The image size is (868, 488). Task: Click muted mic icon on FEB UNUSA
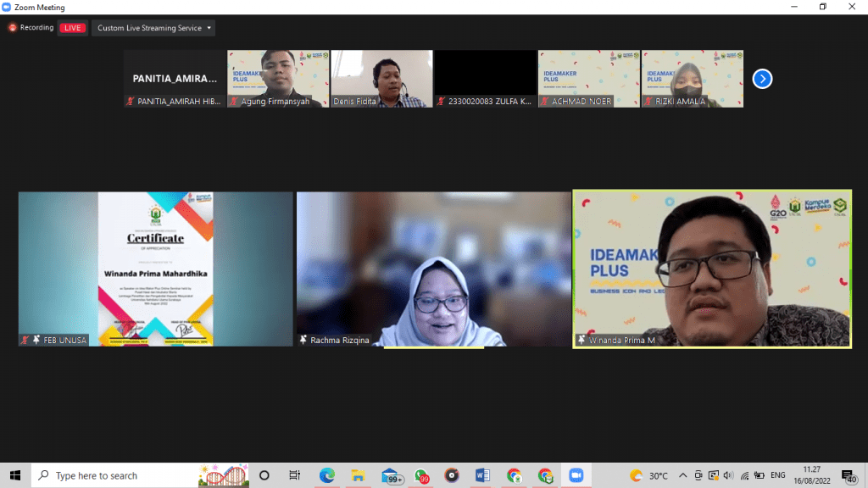pos(25,340)
